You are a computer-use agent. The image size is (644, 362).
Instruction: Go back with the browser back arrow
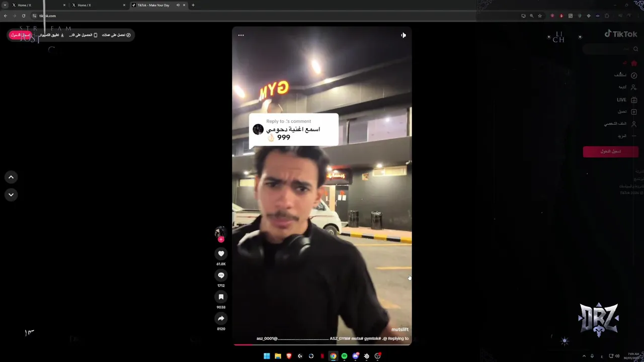click(6, 16)
